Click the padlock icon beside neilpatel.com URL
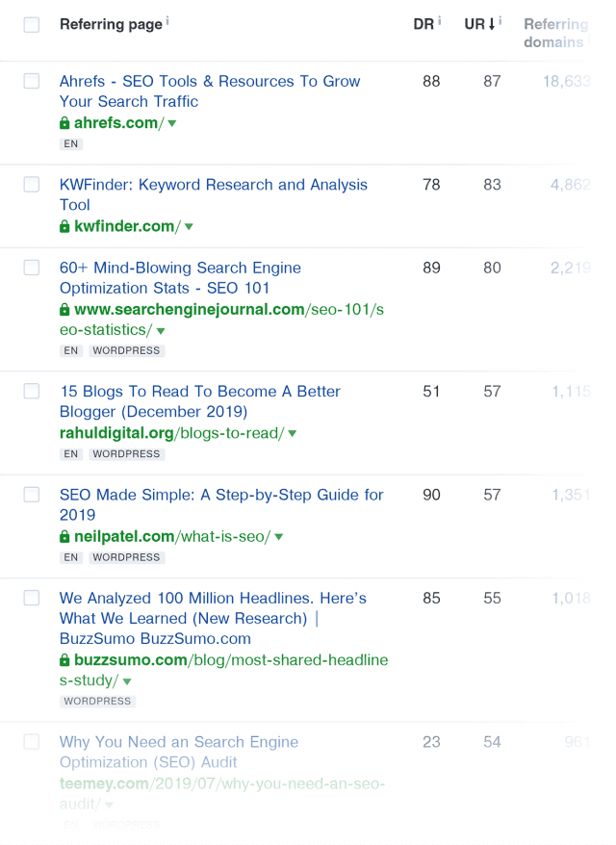This screenshot has height=845, width=616. (x=64, y=537)
